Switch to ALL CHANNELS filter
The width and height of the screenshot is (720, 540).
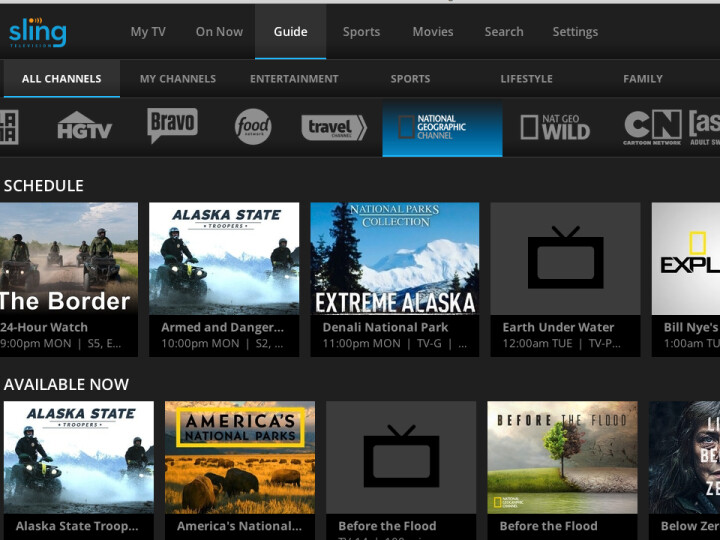click(62, 79)
